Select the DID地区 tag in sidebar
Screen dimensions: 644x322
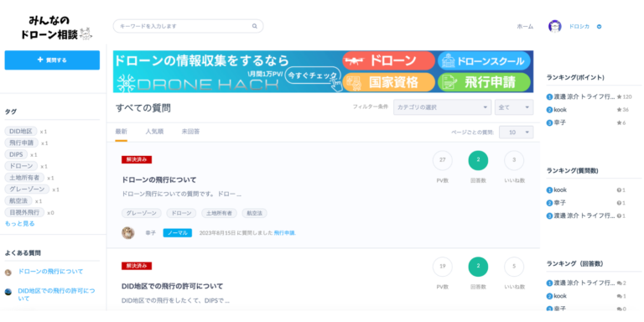pyautogui.click(x=21, y=132)
